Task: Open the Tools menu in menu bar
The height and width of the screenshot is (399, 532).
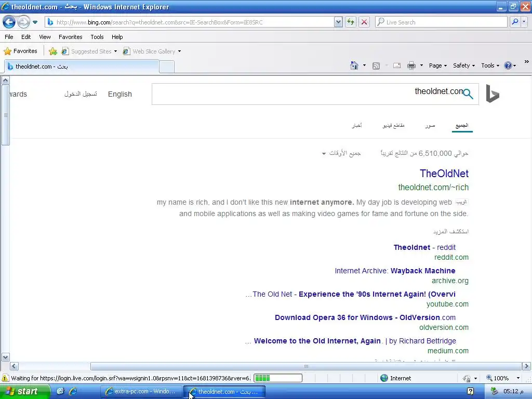Action: coord(97,37)
